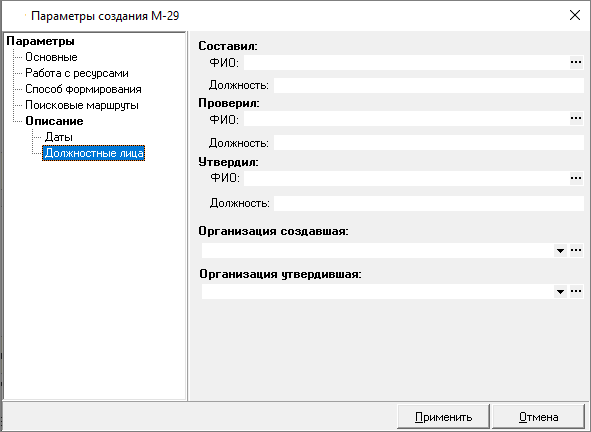This screenshot has width=591, height=432.
Task: Open Поисковые маршруты tree item
Action: [82, 105]
